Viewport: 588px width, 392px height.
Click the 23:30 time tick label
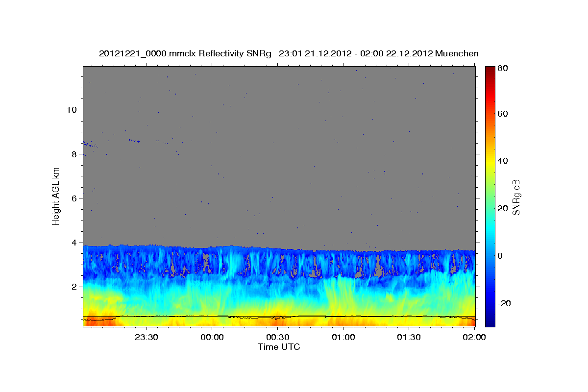(x=147, y=337)
